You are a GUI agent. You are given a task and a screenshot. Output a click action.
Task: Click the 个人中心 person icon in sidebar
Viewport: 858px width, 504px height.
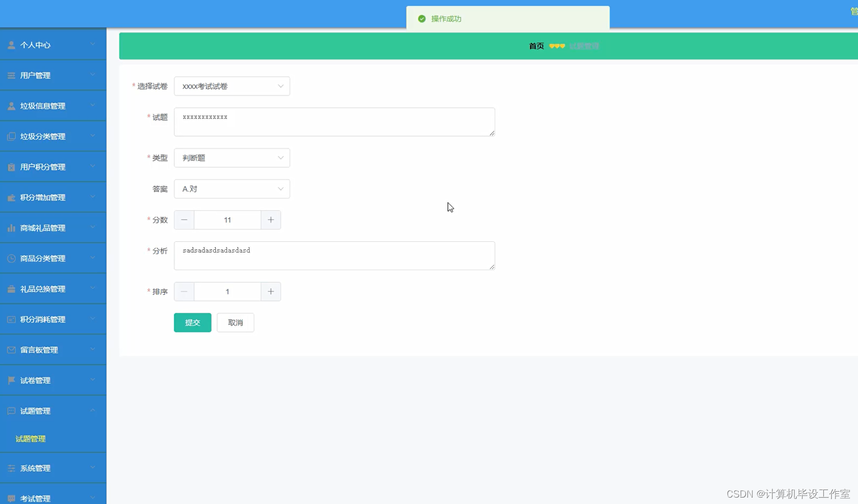pos(11,45)
